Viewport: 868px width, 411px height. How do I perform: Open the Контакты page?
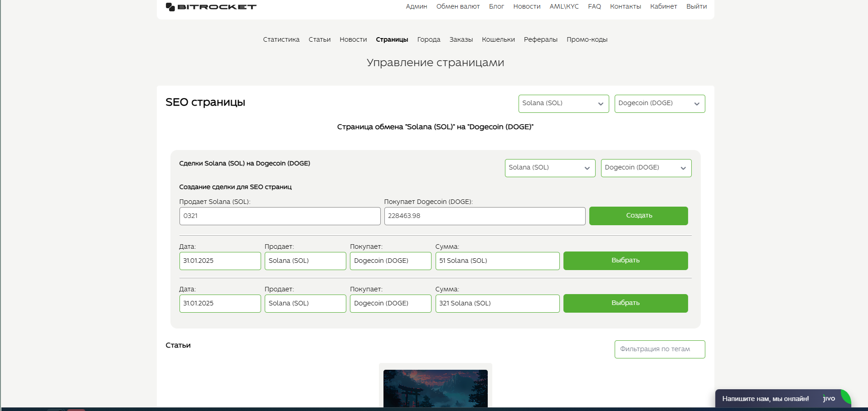[626, 6]
